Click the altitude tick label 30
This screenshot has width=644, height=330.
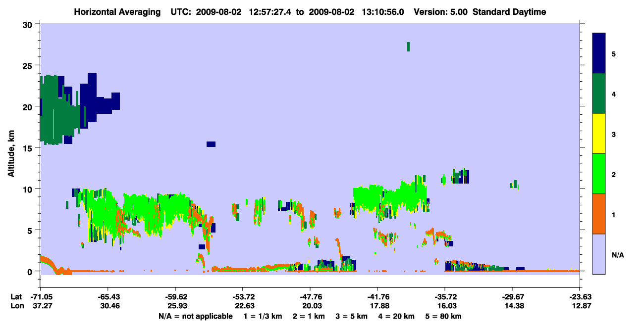coord(29,24)
